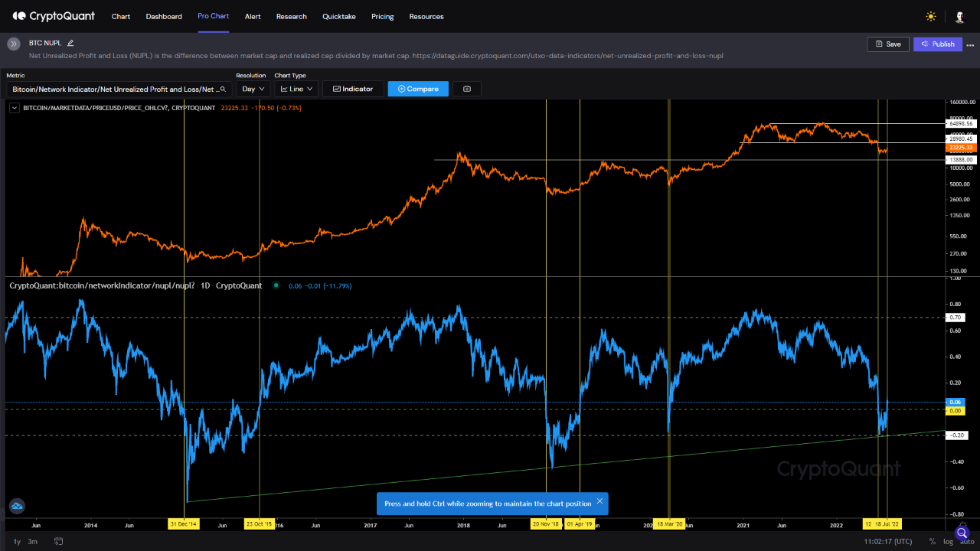Open the Quicktake menu item

coord(338,16)
